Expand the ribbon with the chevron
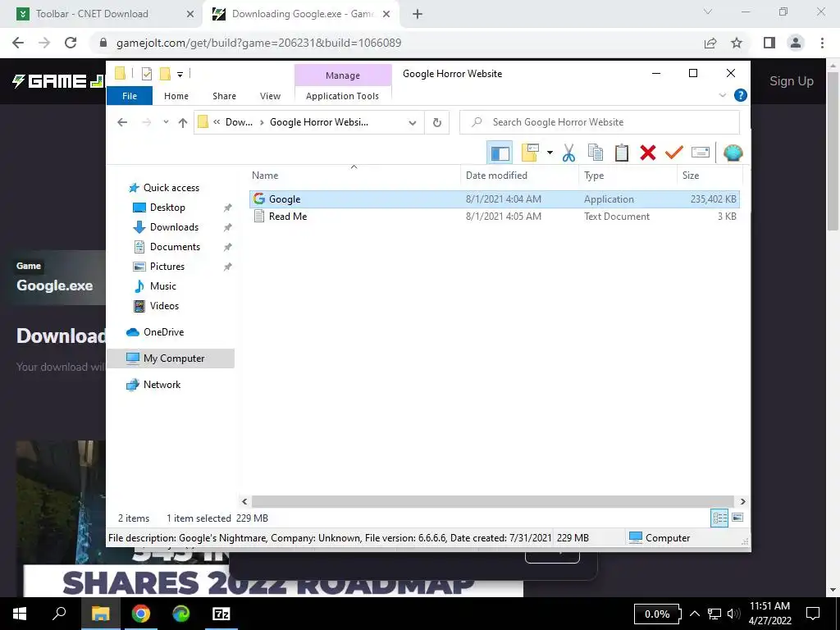Image resolution: width=840 pixels, height=630 pixels. click(x=722, y=95)
